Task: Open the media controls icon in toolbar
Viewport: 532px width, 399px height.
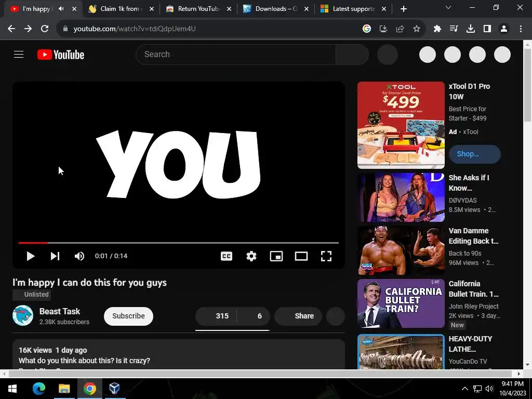Action: click(x=454, y=29)
